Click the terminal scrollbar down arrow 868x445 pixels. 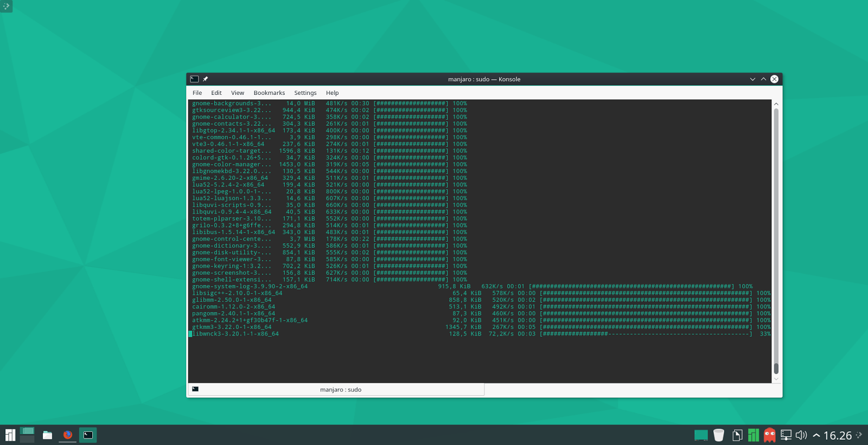[x=776, y=379]
